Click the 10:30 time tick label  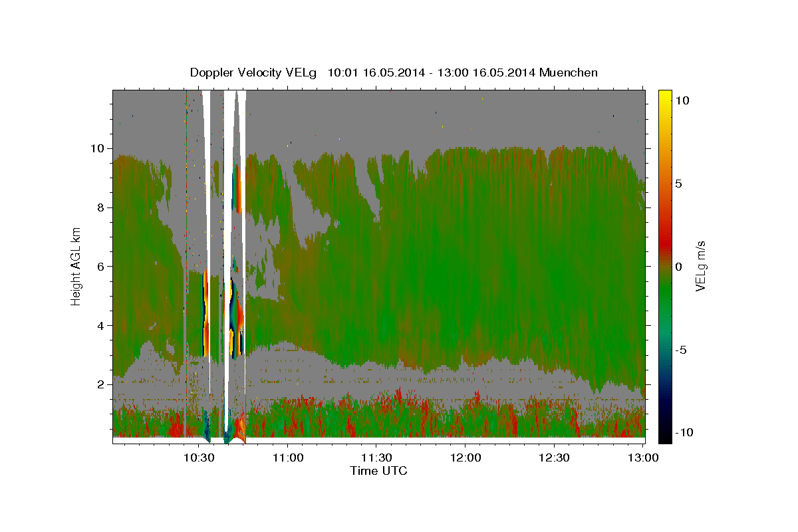[x=198, y=458]
